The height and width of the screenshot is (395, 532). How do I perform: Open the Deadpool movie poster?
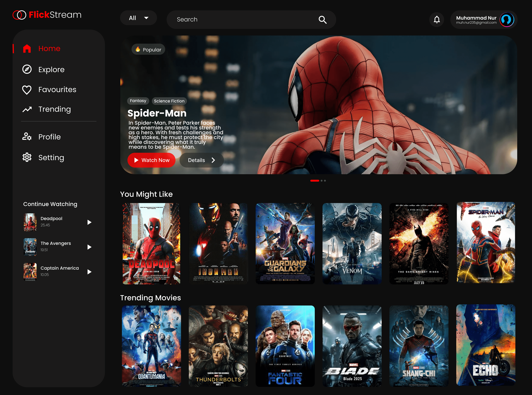[151, 244]
